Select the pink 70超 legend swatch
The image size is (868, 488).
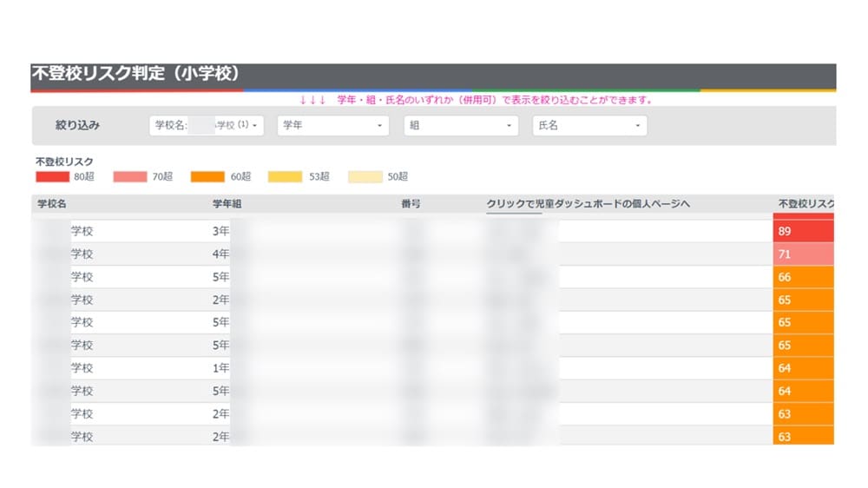130,176
